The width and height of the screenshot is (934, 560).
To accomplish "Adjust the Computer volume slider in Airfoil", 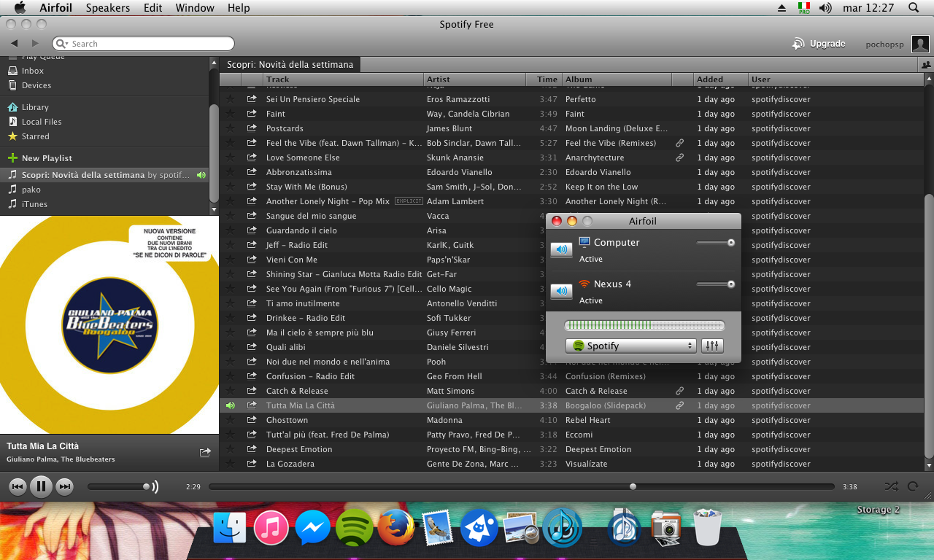I will [716, 243].
